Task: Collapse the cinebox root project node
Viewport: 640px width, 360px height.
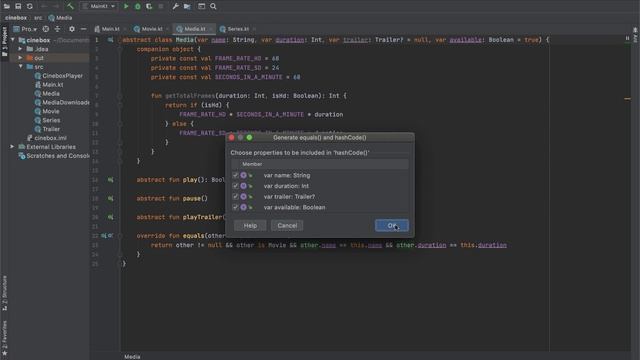Action: (x=13, y=40)
